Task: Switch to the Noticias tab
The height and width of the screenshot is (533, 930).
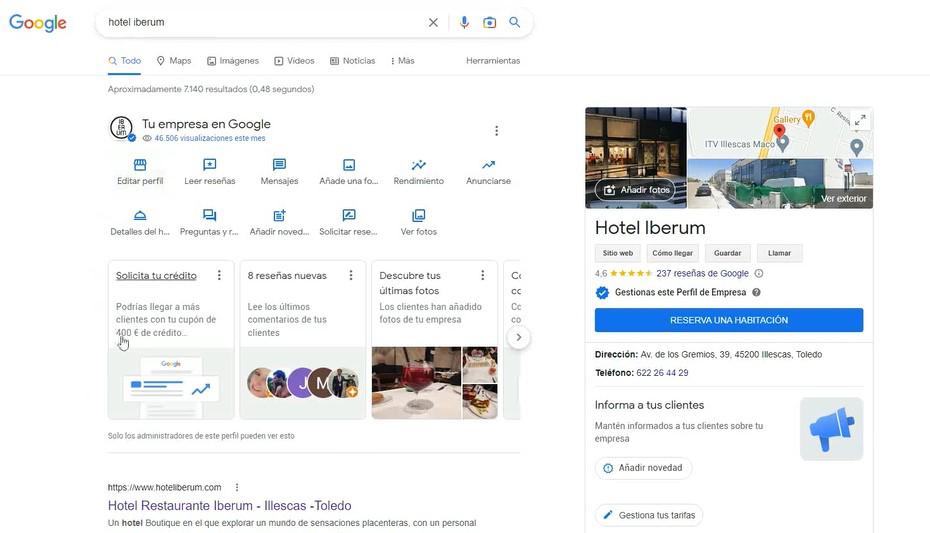Action: [x=353, y=60]
